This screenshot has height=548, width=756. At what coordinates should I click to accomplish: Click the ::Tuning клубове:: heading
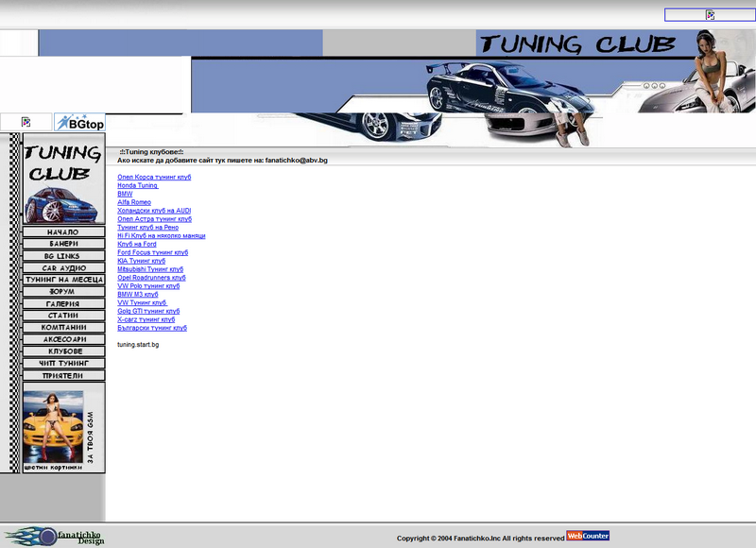tap(151, 152)
